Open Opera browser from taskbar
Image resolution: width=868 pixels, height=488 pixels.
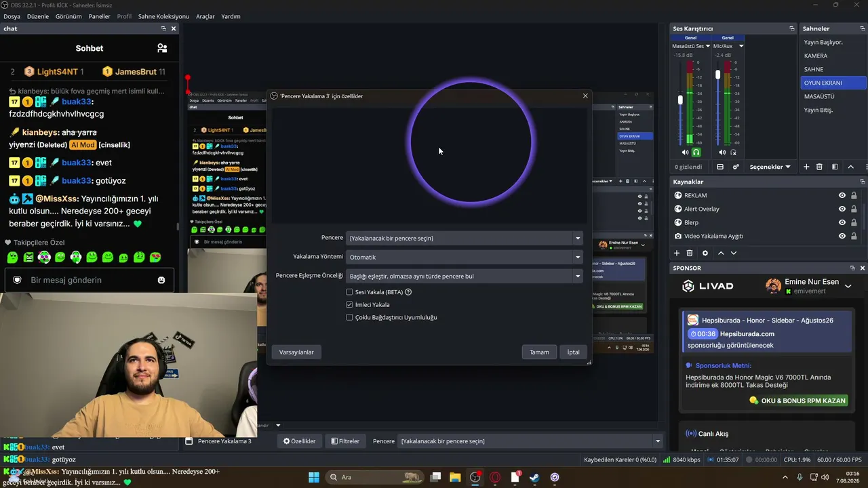(495, 477)
